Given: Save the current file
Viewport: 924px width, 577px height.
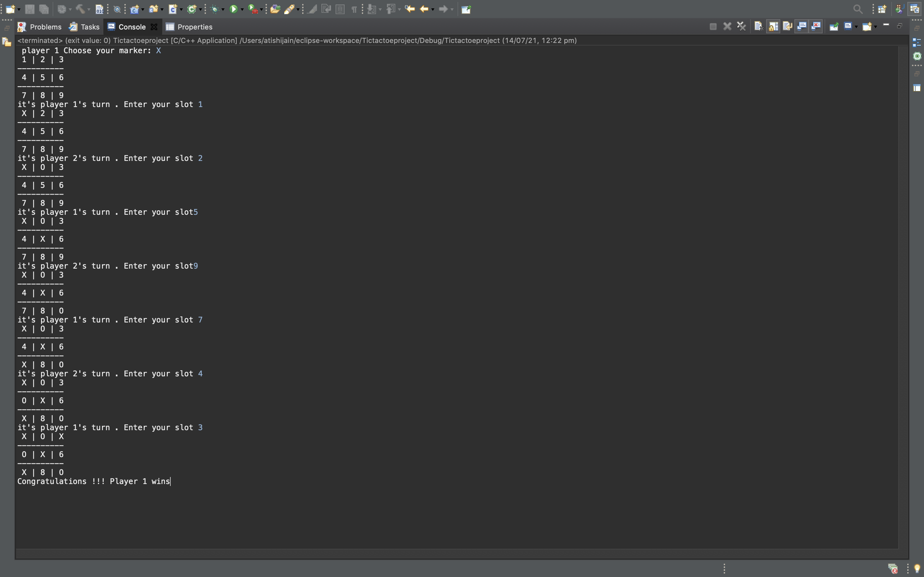Looking at the screenshot, I should [30, 9].
